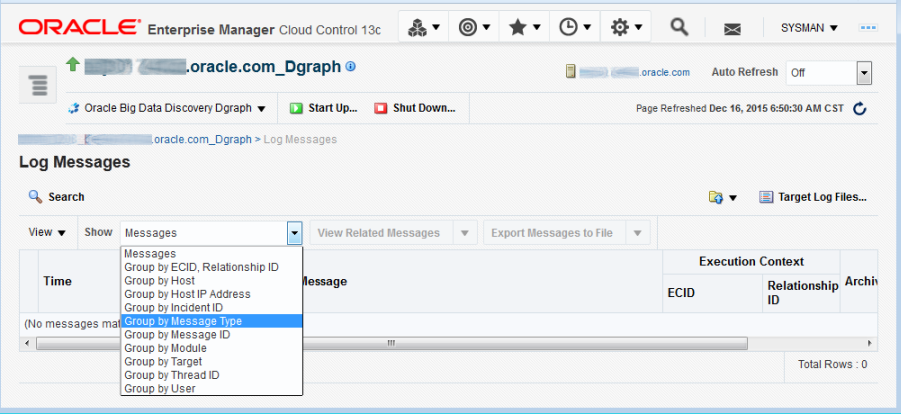
Task: Select Group by Host IP Address
Action: (211, 294)
